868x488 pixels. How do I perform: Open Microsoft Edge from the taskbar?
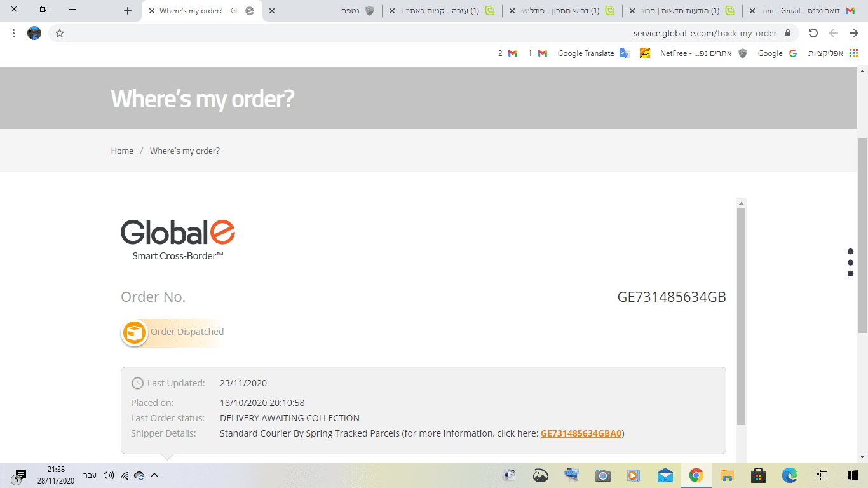[x=789, y=475]
